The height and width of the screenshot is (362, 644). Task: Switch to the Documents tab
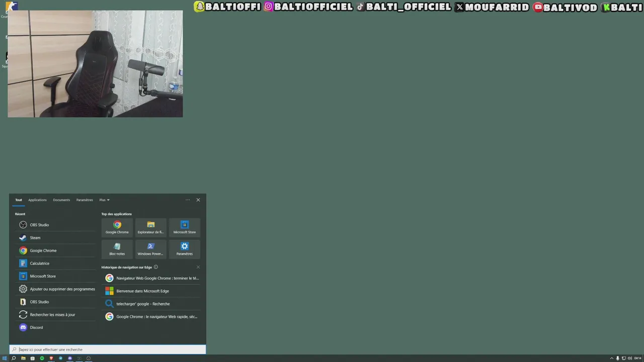[61, 200]
